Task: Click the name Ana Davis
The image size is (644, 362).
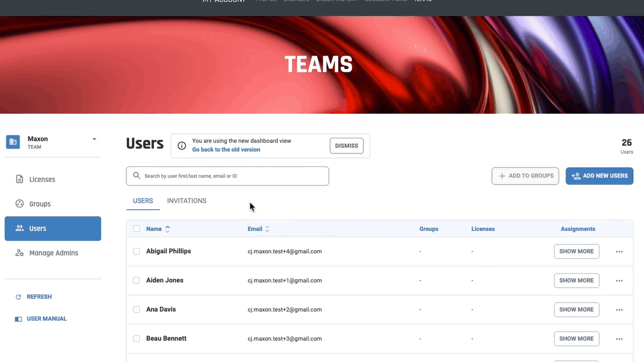Action: (x=161, y=309)
